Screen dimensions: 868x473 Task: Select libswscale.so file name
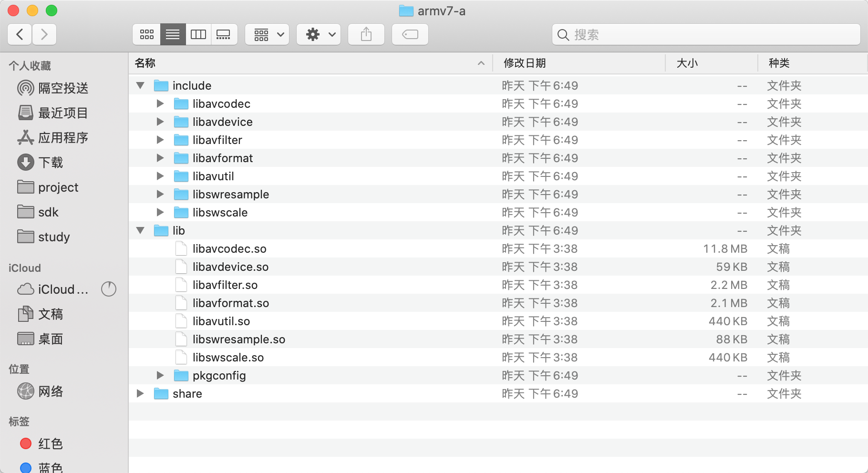[x=228, y=358]
